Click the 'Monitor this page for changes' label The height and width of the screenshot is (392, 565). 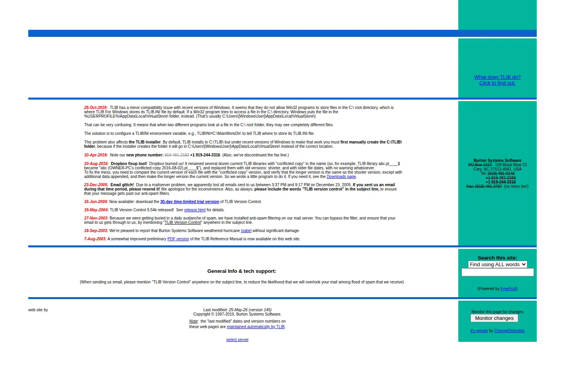(497, 312)
